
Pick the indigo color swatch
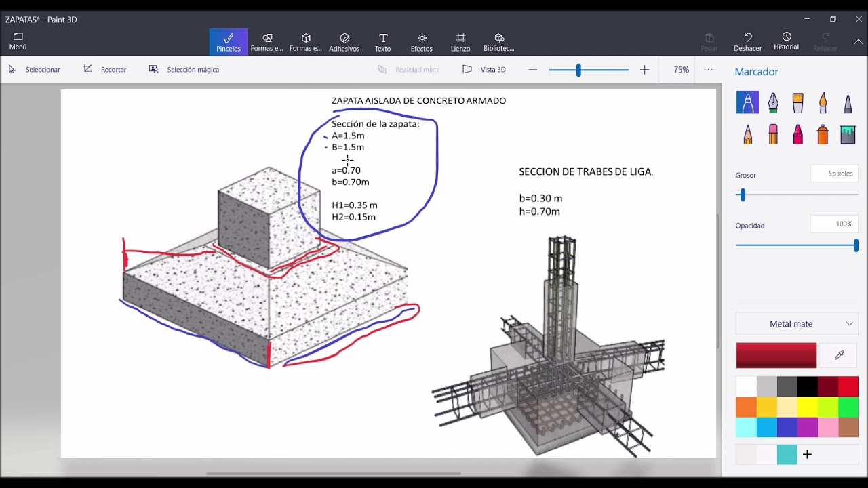point(787,427)
